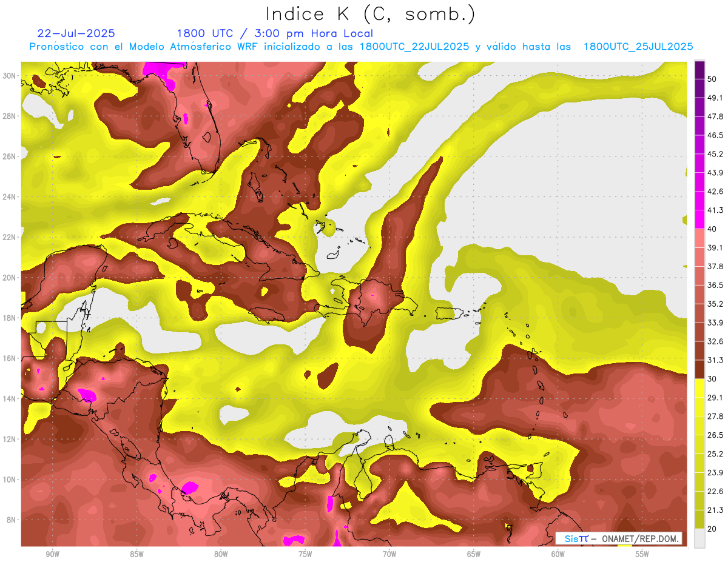Click the '32.6' color scale value
The image size is (728, 562).
click(x=715, y=341)
